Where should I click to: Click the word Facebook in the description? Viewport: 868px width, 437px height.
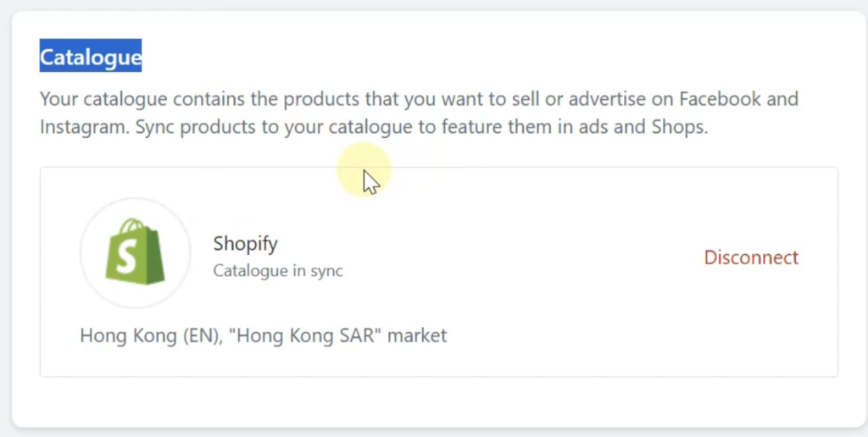pos(720,99)
